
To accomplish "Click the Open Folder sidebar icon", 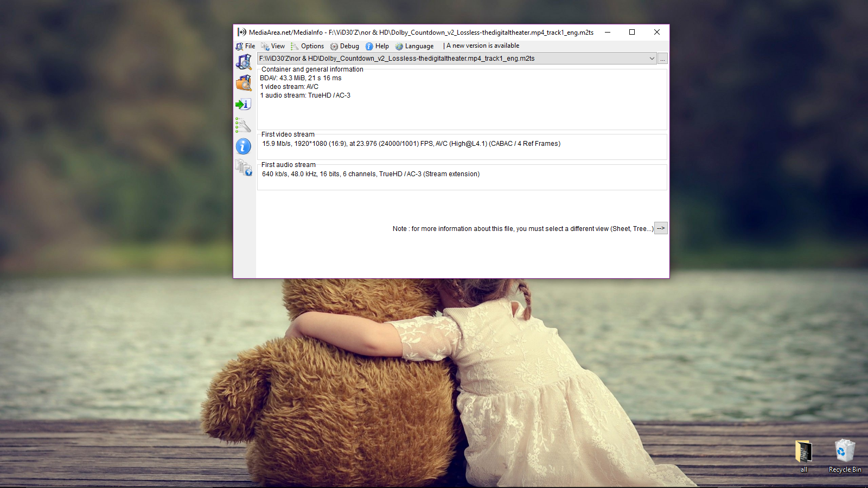I will (x=244, y=83).
